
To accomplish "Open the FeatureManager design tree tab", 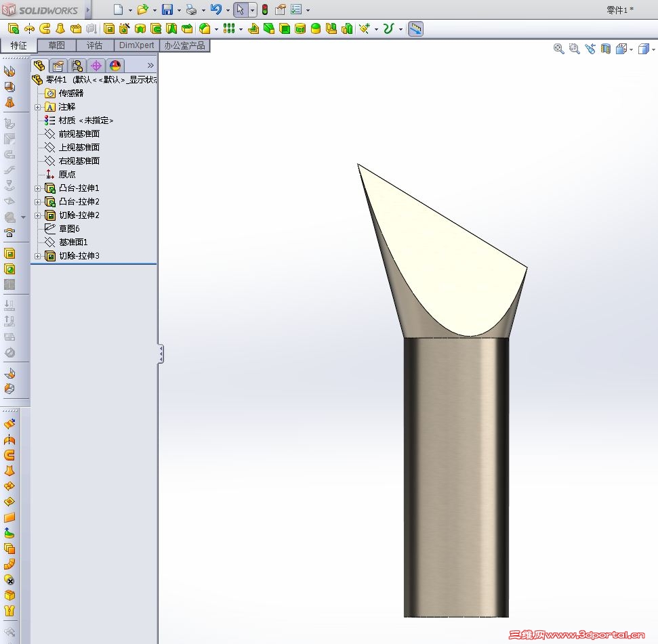I will pyautogui.click(x=39, y=66).
